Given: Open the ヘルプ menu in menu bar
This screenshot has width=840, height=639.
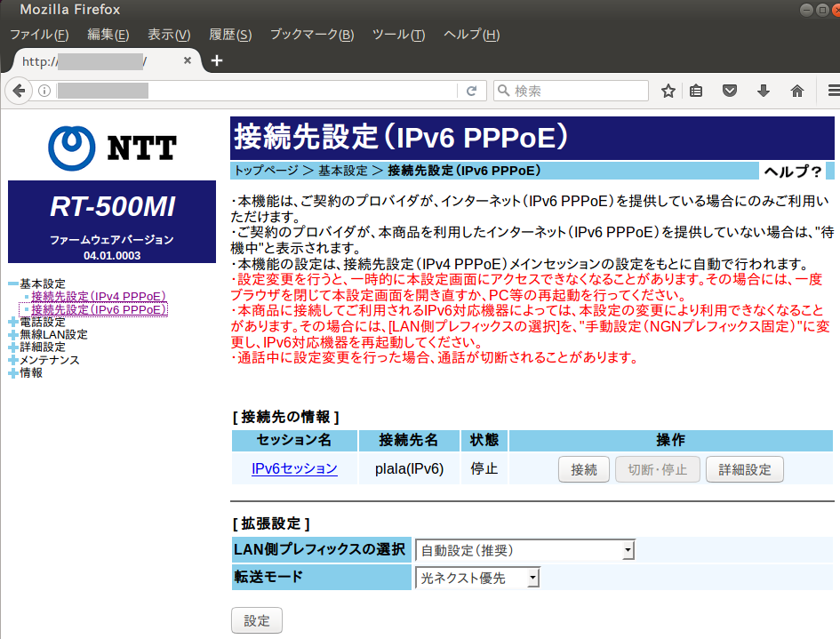Looking at the screenshot, I should (471, 35).
